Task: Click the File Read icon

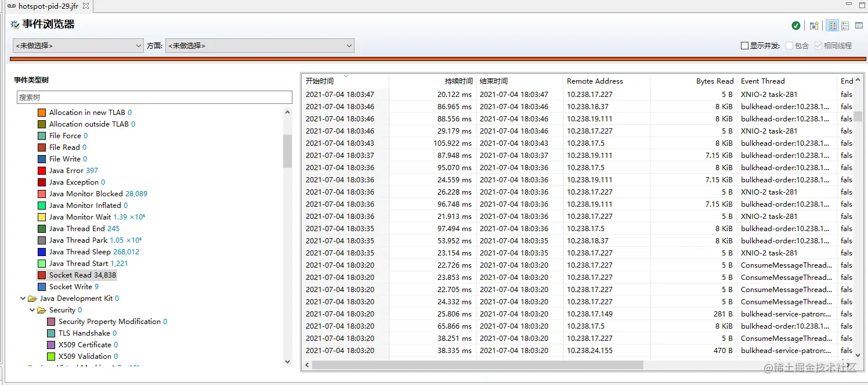Action: coord(42,147)
